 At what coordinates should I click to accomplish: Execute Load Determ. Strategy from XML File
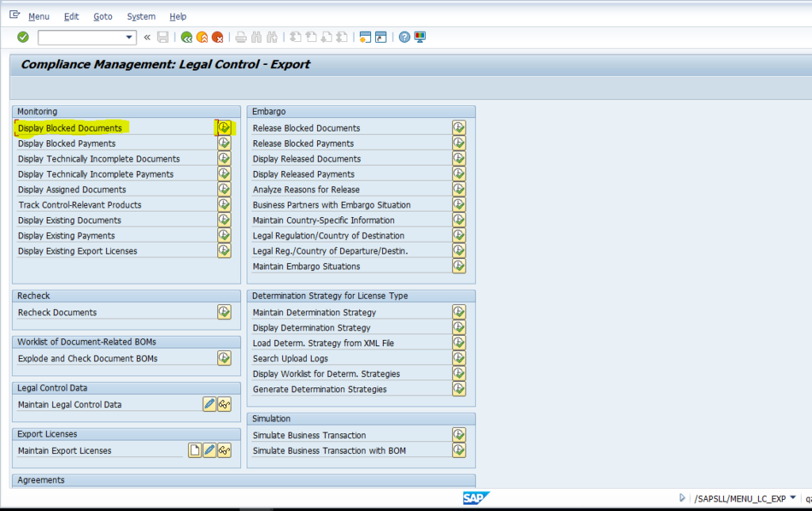459,342
